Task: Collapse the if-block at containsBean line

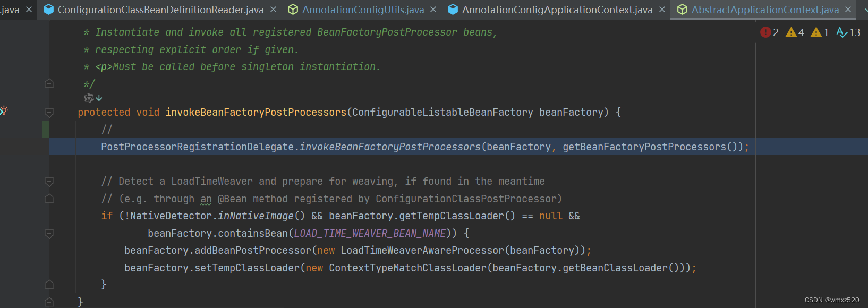Action: (49, 233)
